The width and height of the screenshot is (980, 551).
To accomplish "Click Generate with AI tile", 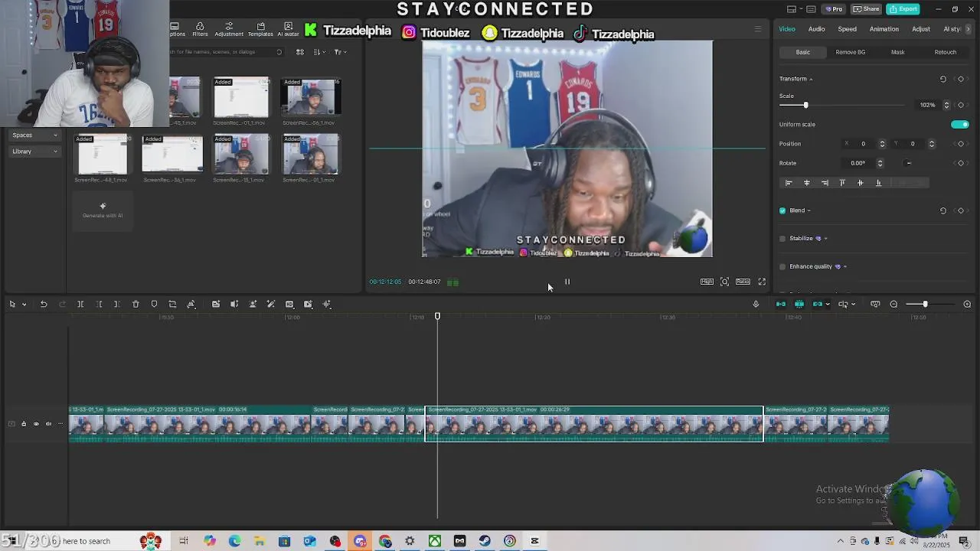I will [103, 210].
